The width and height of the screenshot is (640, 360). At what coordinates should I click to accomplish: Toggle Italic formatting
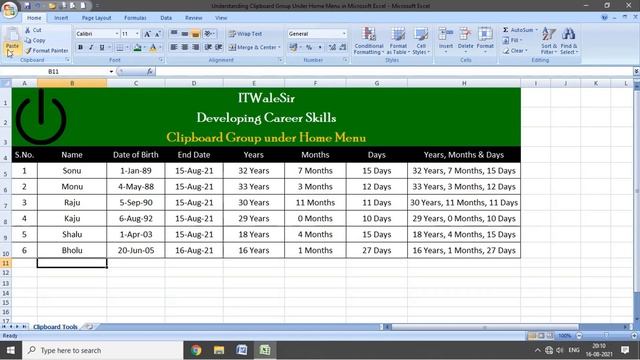pos(91,47)
